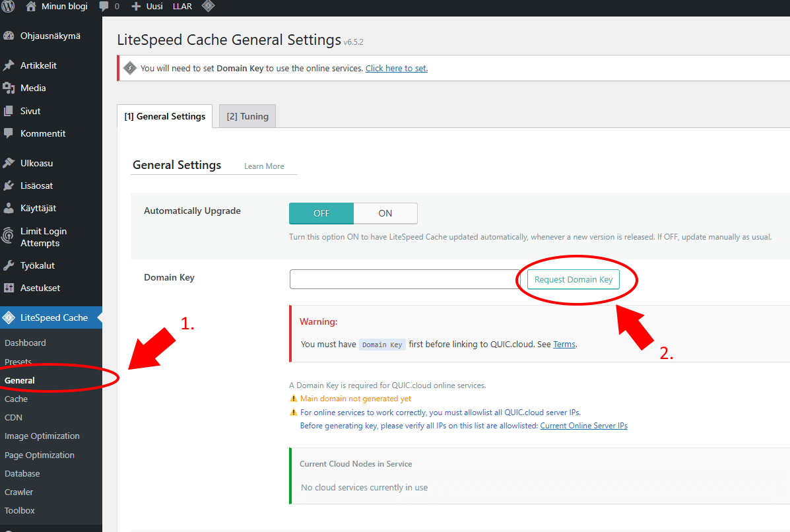The image size is (790, 532).
Task: Click the Media library icon
Action: point(9,88)
